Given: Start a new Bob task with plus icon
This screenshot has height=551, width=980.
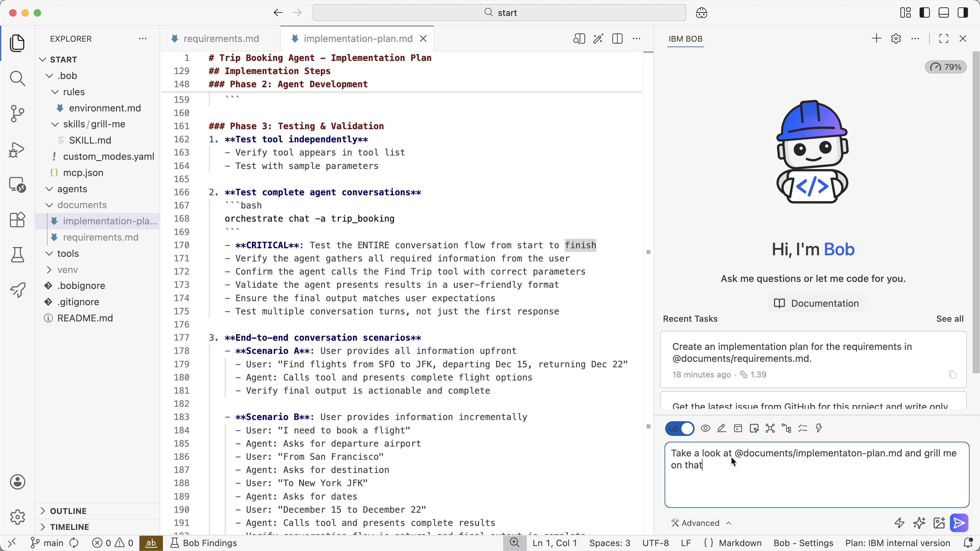Looking at the screenshot, I should point(876,39).
